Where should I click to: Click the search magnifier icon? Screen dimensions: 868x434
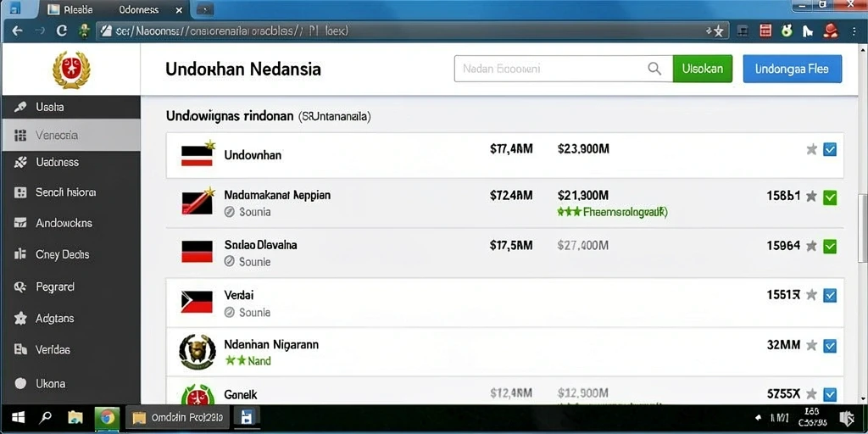click(654, 69)
